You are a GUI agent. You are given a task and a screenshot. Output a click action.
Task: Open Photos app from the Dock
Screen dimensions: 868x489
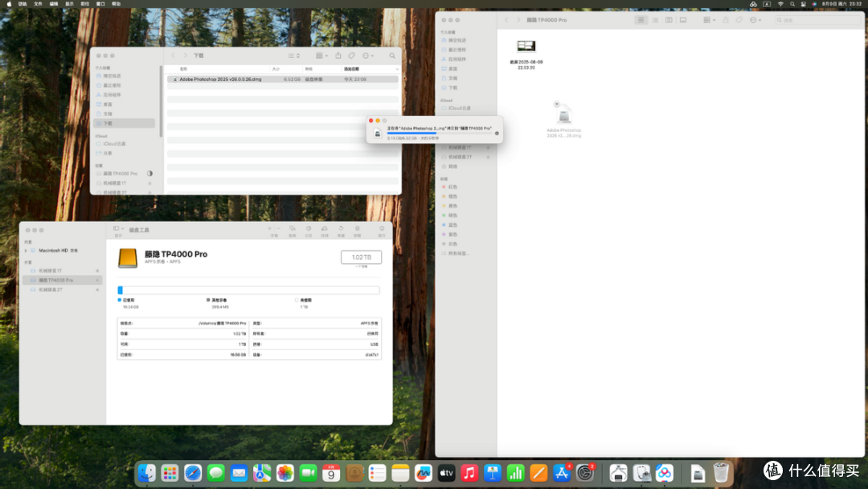click(285, 473)
